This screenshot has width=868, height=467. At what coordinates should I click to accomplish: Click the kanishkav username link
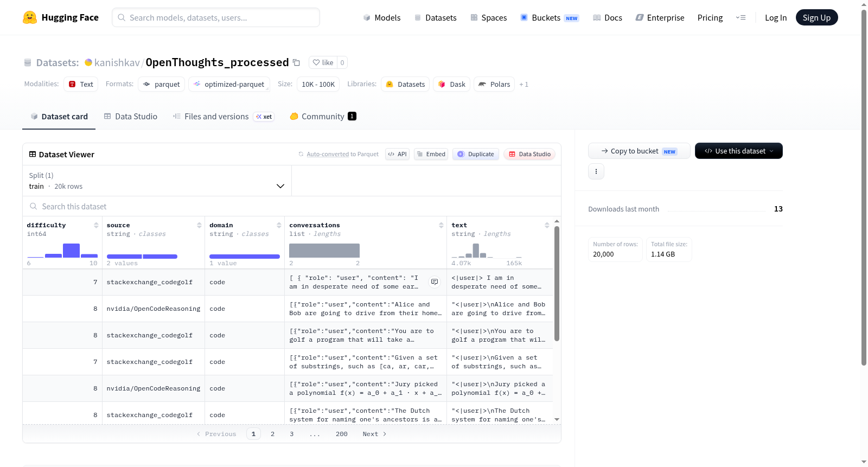coord(117,62)
